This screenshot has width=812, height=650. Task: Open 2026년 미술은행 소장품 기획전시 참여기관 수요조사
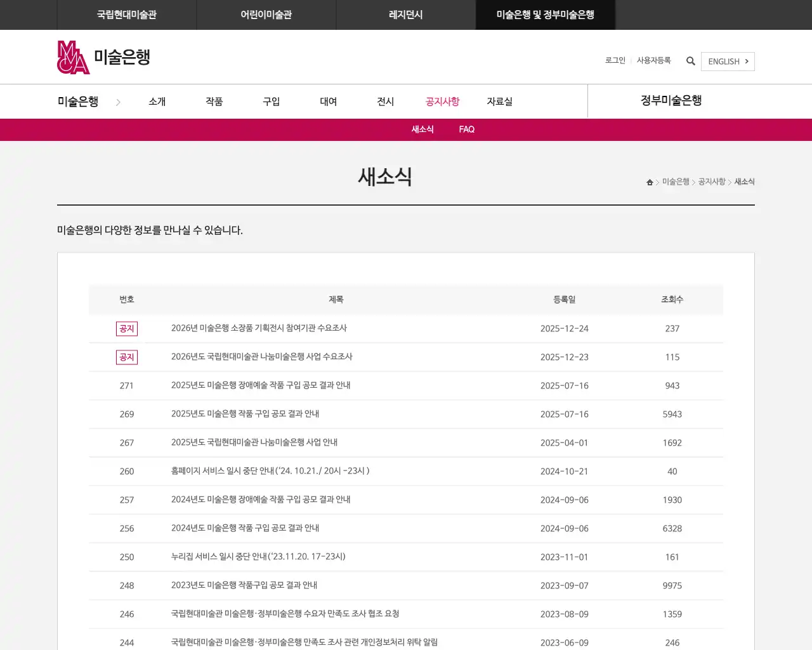coord(259,328)
